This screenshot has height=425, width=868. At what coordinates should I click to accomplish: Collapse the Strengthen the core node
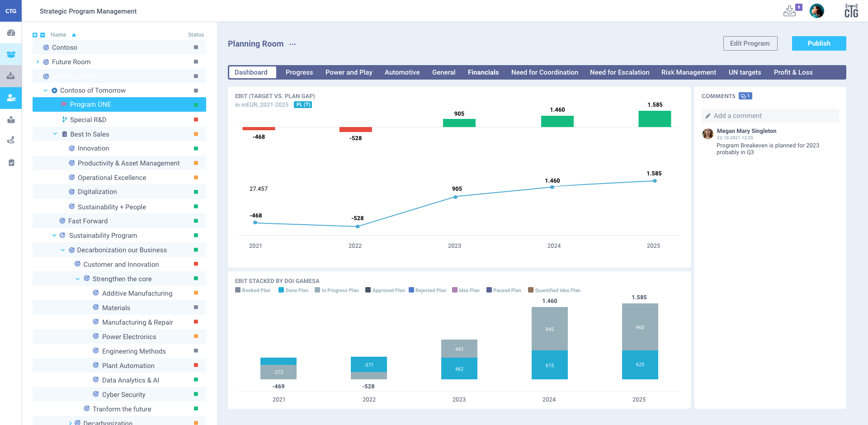click(77, 279)
